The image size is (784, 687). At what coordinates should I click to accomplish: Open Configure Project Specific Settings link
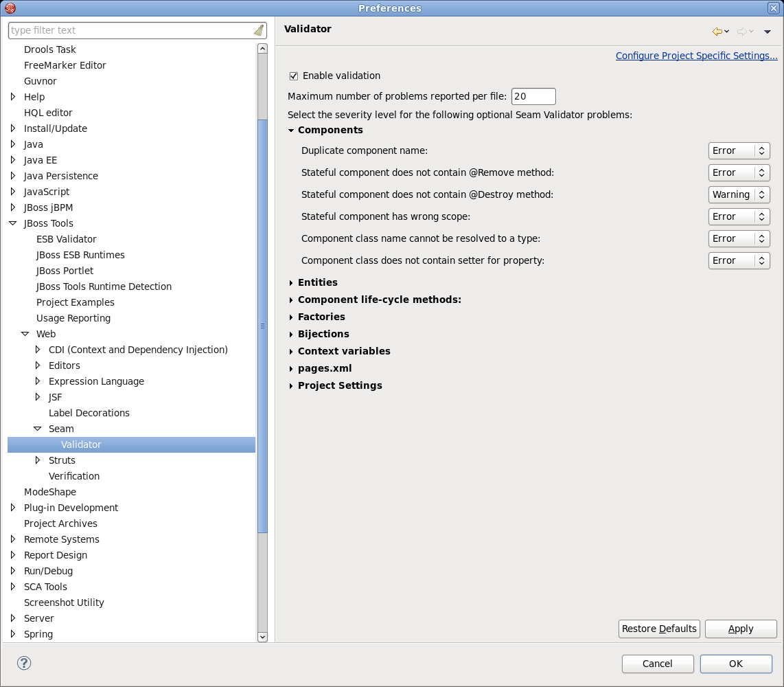[x=696, y=56]
